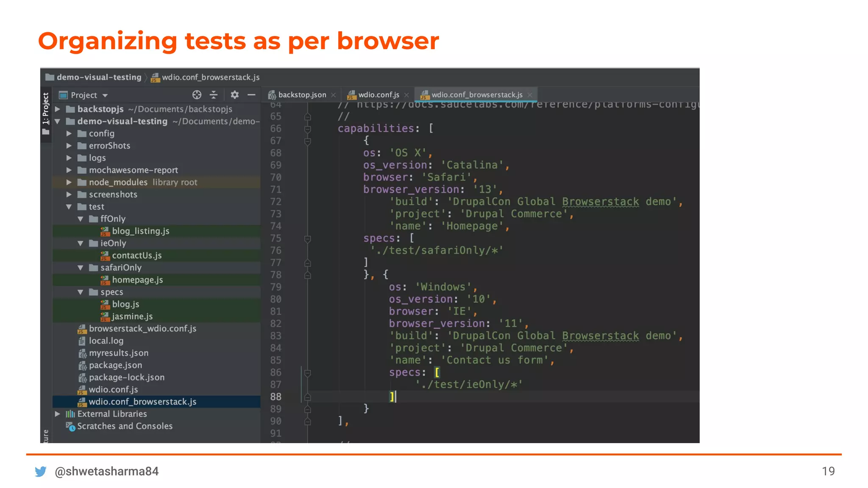Collapse the ieOnly folder
This screenshot has width=868, height=488.
[81, 244]
